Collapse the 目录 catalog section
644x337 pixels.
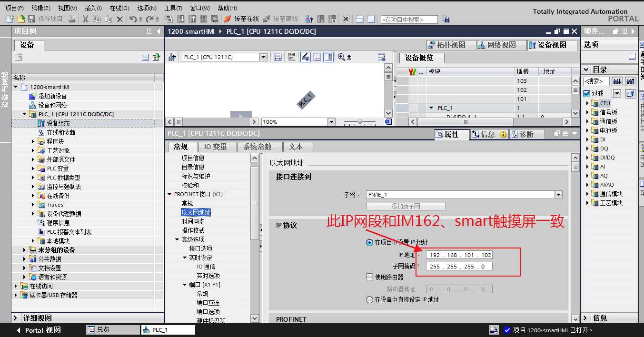coord(586,69)
